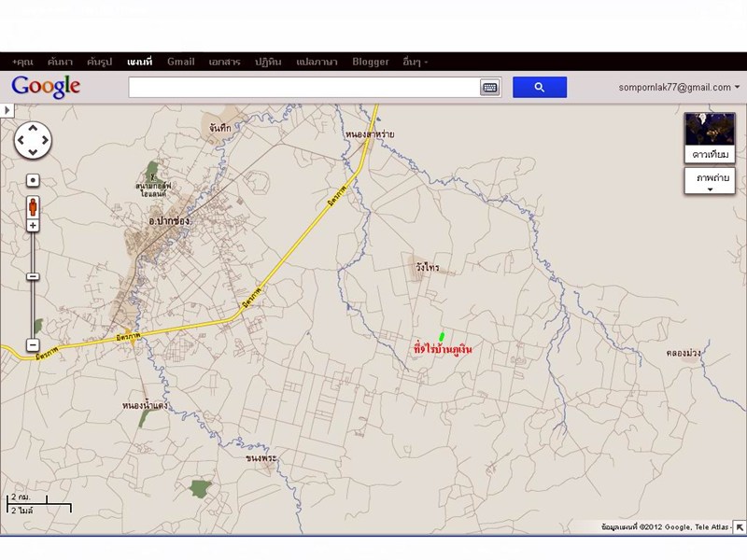
Task: Expand the อื่นๆ (more) menu
Action: tap(416, 62)
